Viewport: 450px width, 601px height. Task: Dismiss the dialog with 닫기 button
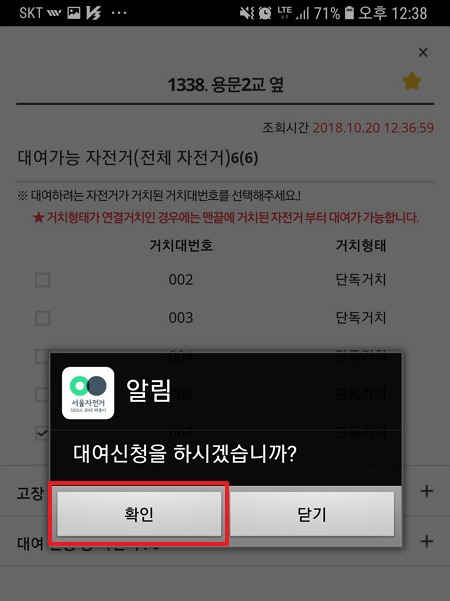[312, 514]
